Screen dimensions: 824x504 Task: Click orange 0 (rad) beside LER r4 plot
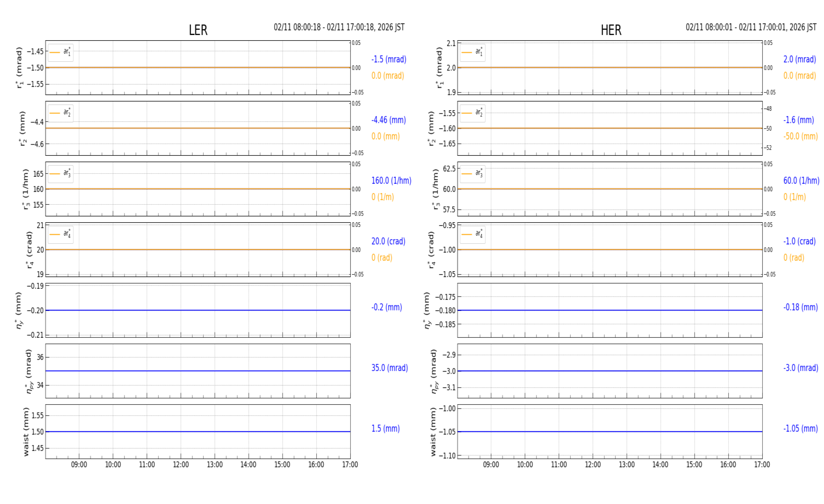(x=382, y=258)
